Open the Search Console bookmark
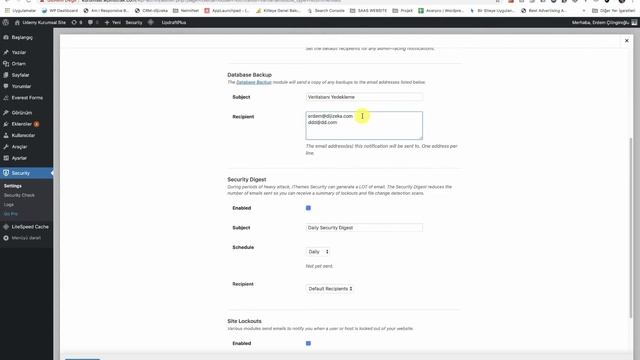Image resolution: width=640 pixels, height=360 pixels. [x=326, y=11]
